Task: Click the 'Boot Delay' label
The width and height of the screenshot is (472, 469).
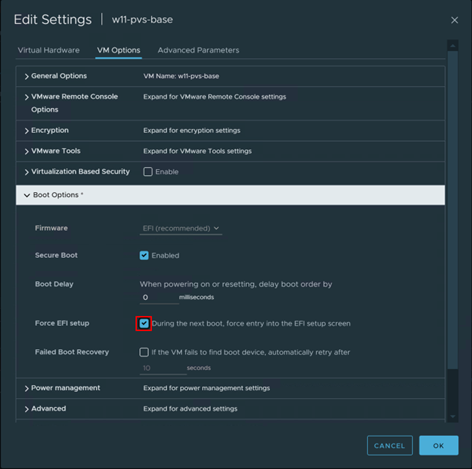Action: point(54,284)
